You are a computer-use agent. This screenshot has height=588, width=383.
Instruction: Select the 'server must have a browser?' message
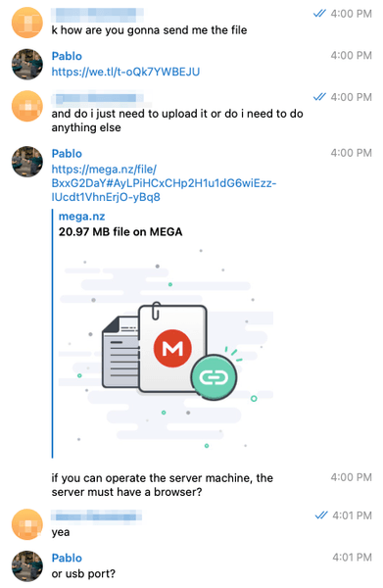(163, 485)
